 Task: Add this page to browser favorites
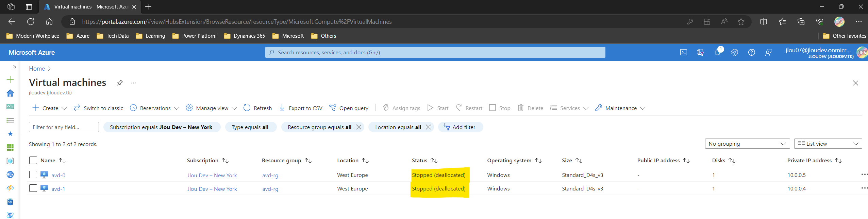[x=741, y=22]
